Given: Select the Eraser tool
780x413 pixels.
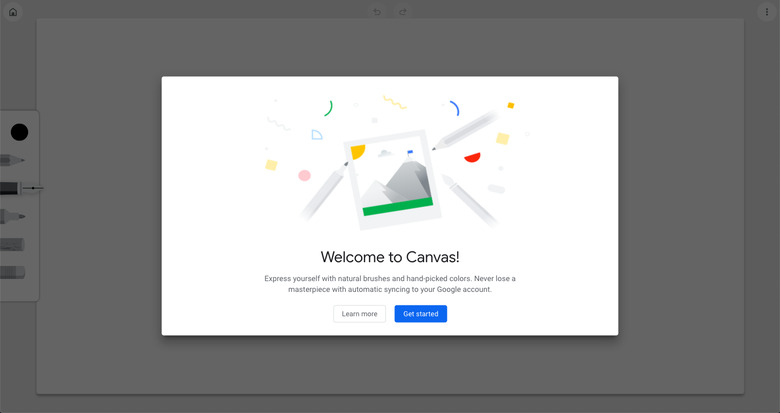Looking at the screenshot, I should pyautogui.click(x=12, y=272).
